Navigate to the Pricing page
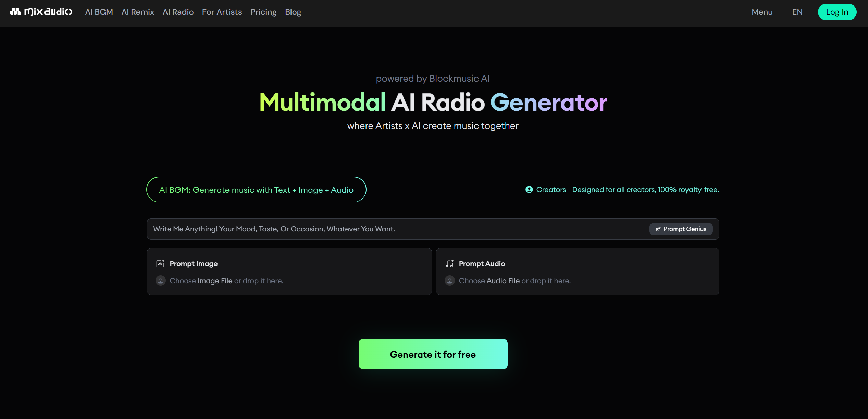The image size is (868, 419). click(x=263, y=12)
